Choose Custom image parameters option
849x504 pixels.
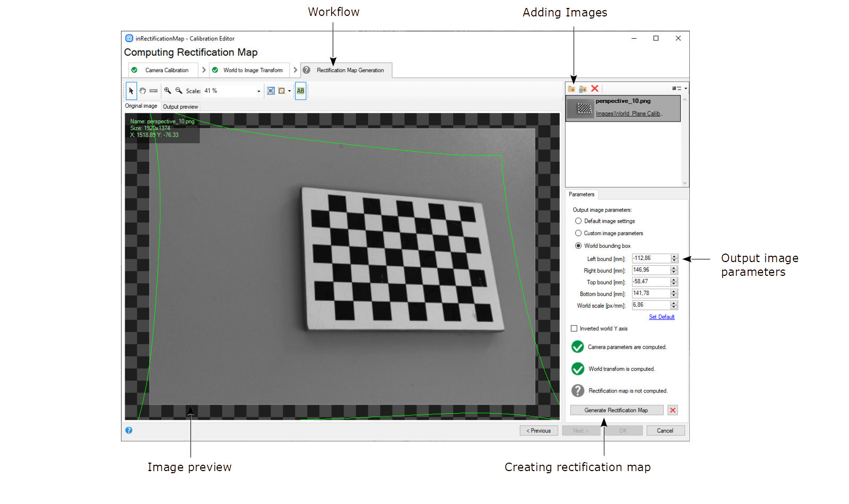pyautogui.click(x=578, y=233)
